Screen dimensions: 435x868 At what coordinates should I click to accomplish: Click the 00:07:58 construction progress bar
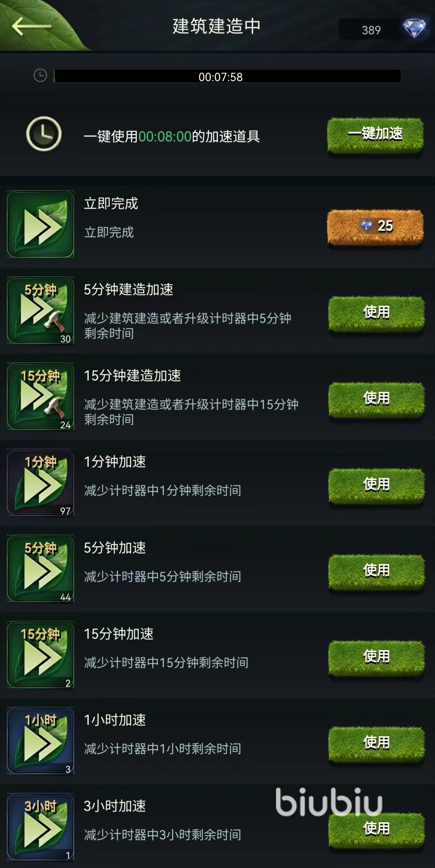click(x=227, y=76)
